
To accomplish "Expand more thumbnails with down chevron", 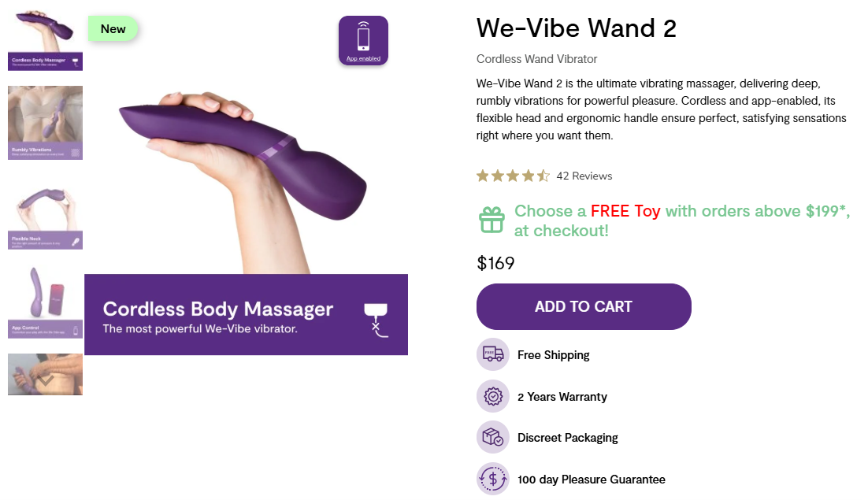I will point(45,380).
